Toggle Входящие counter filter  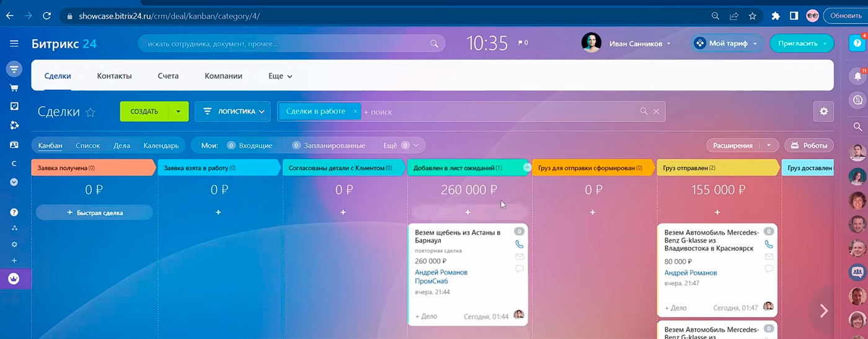tap(249, 145)
